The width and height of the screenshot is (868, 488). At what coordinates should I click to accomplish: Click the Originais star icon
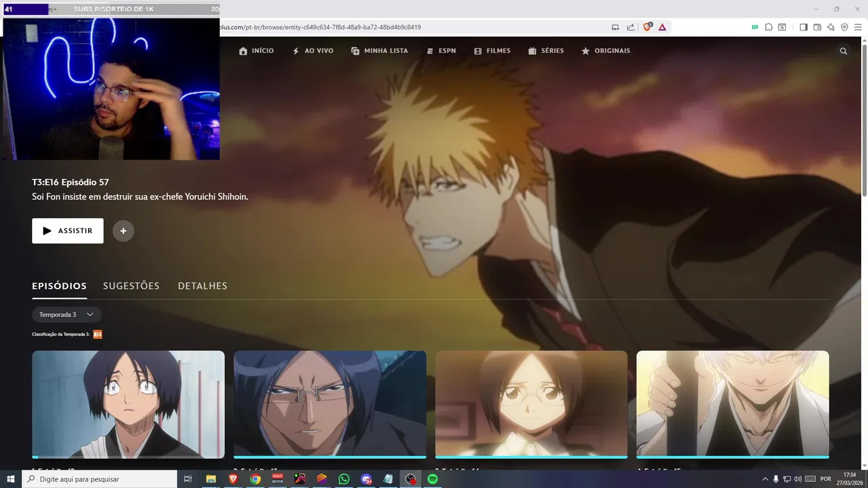(585, 51)
